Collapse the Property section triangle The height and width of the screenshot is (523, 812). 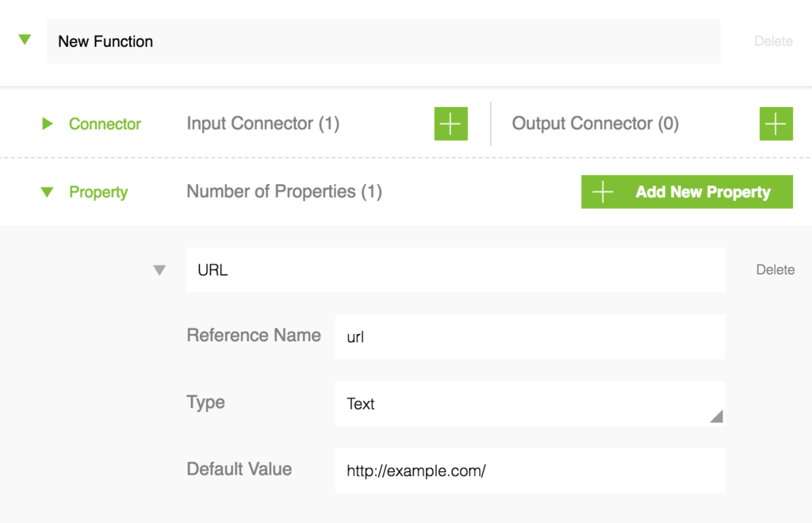coord(48,192)
